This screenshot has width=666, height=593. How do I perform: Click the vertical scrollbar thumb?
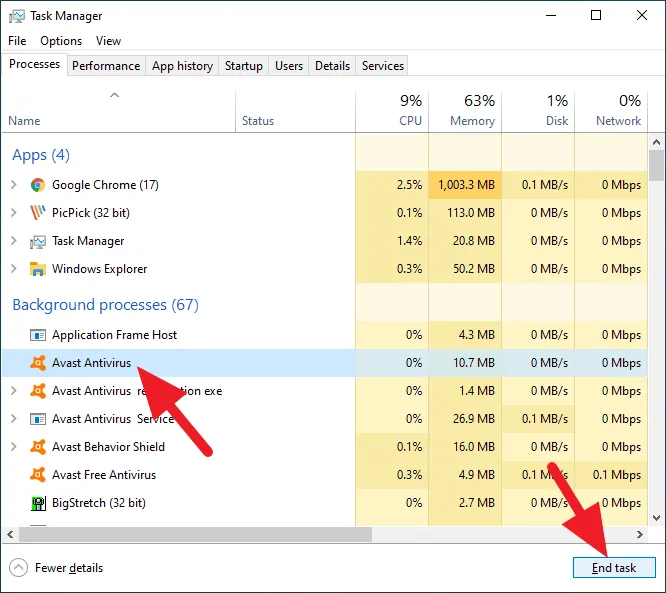pyautogui.click(x=657, y=166)
